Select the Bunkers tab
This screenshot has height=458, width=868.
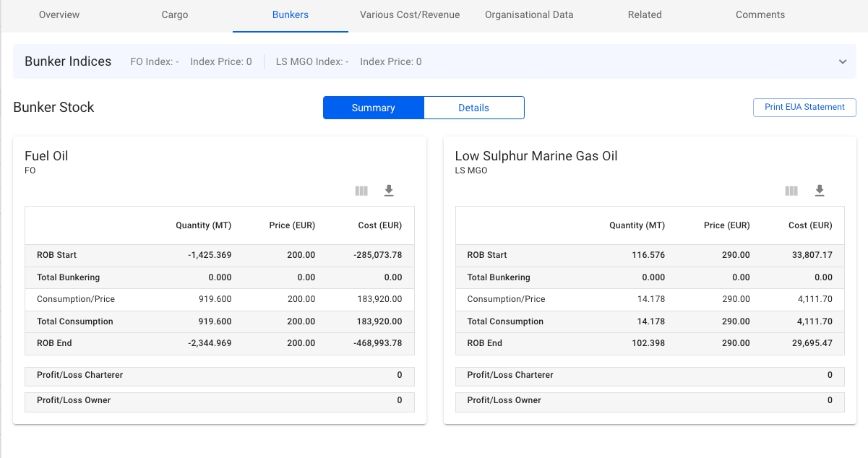(291, 14)
